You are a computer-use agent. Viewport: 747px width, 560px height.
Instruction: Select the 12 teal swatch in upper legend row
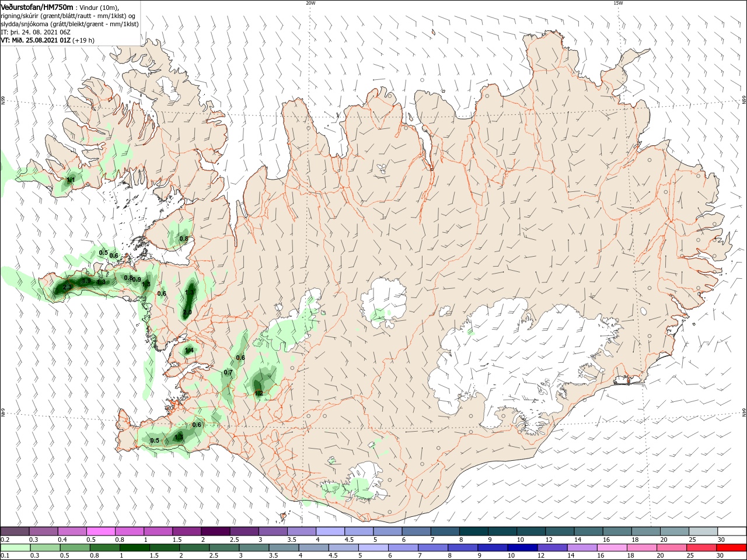559,531
